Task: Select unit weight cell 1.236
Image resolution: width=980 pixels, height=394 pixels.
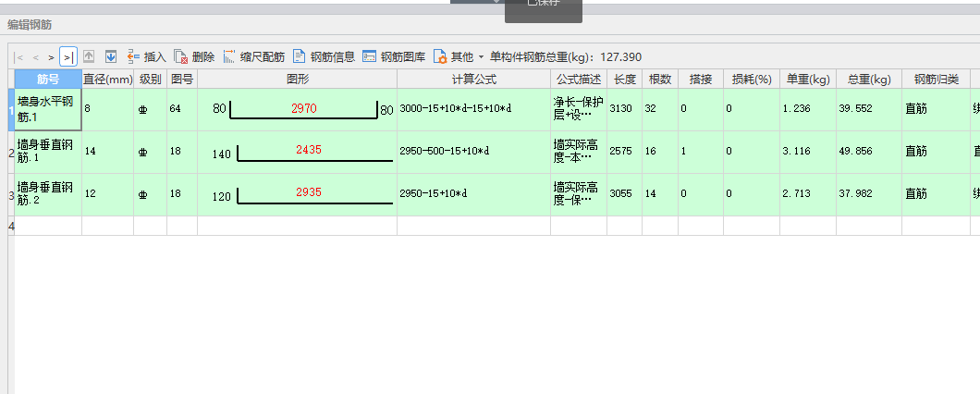Action: [808, 109]
